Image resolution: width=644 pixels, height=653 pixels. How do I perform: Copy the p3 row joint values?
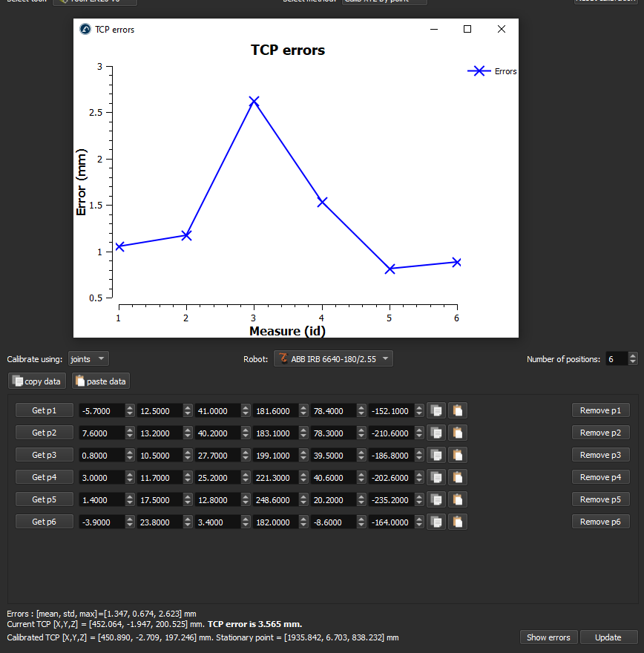437,455
